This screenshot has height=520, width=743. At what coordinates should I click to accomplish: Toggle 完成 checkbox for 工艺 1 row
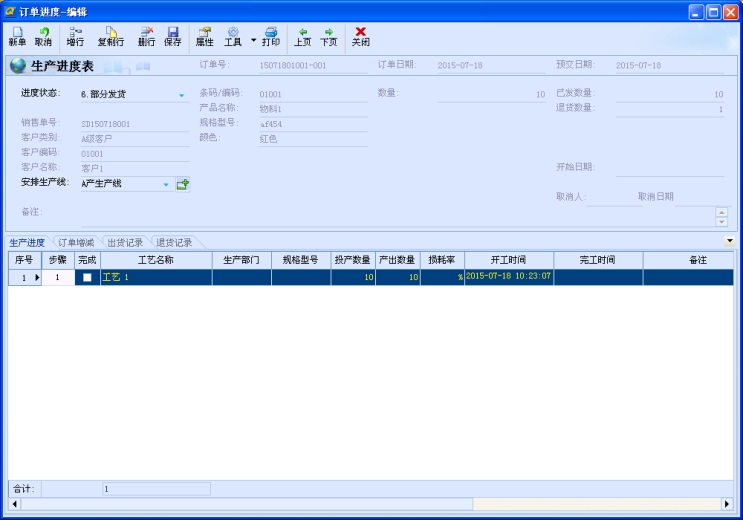87,277
